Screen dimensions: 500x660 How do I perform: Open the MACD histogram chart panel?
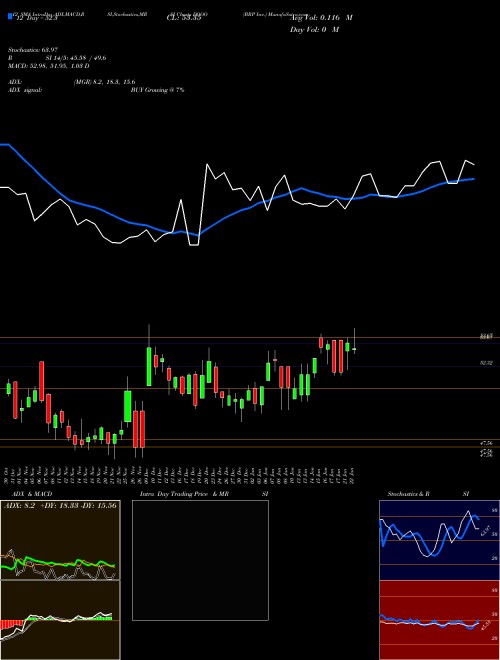60,620
